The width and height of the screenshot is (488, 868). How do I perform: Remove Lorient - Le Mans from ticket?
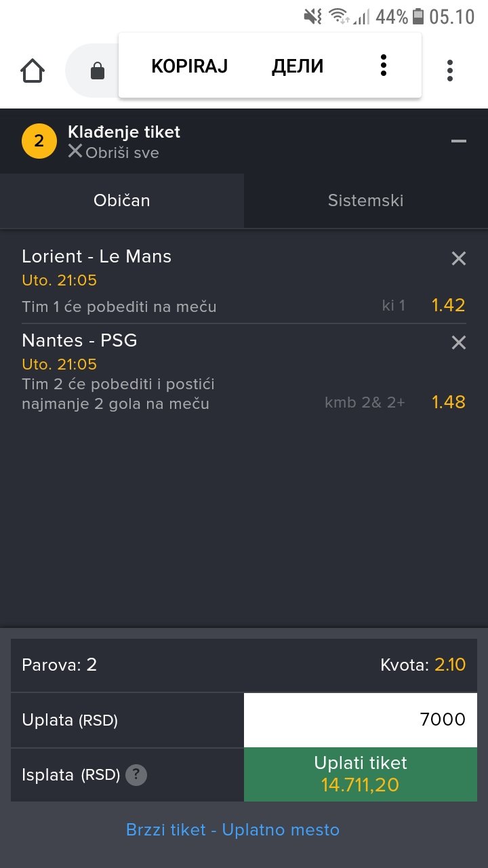[x=459, y=258]
